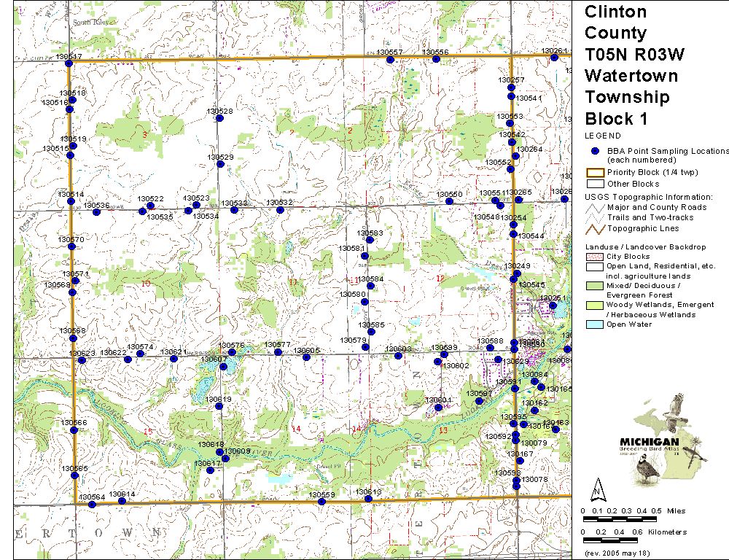Click the Priority Block legend swatch
729x560 pixels.
point(595,172)
